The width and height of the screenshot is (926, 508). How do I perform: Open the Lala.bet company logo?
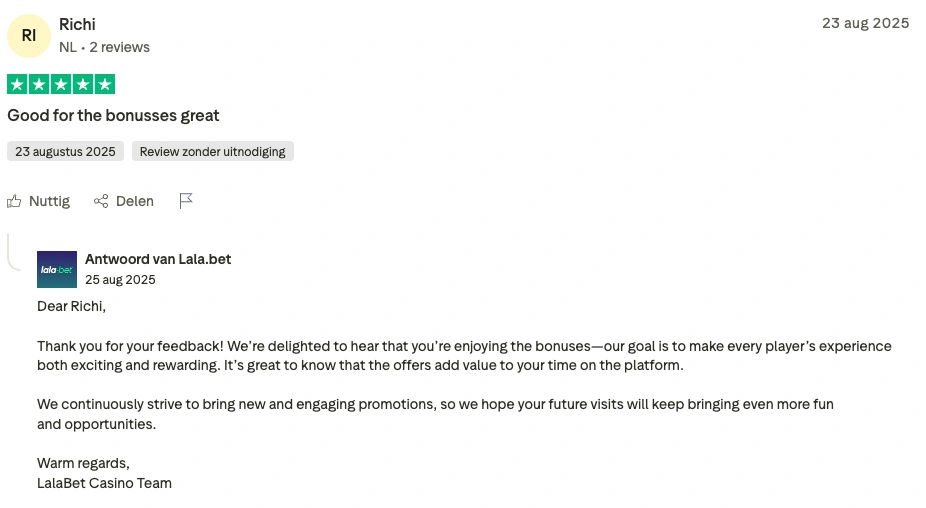[57, 270]
